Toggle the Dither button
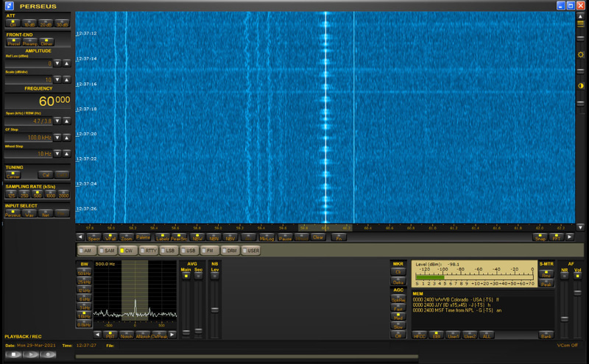This screenshot has height=364, width=589. (x=46, y=43)
